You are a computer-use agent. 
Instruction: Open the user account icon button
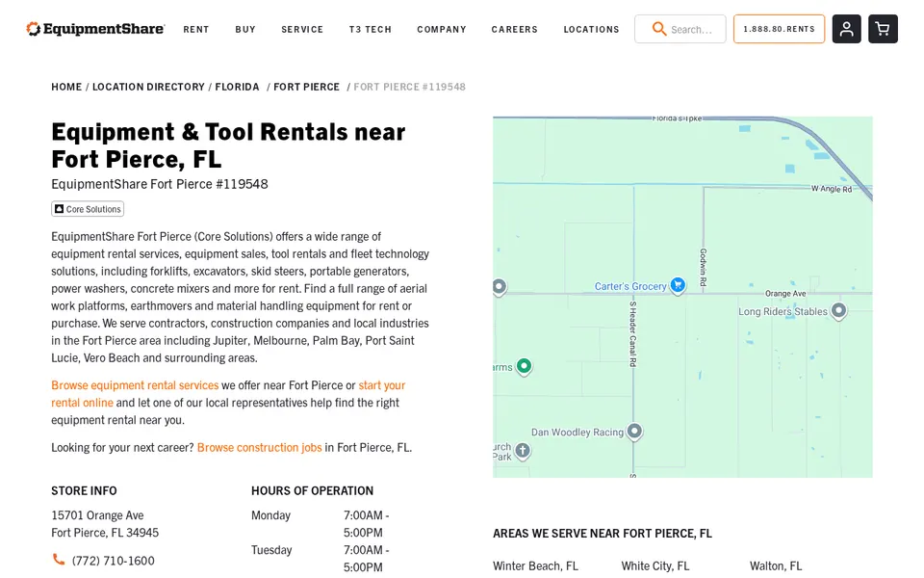point(846,29)
